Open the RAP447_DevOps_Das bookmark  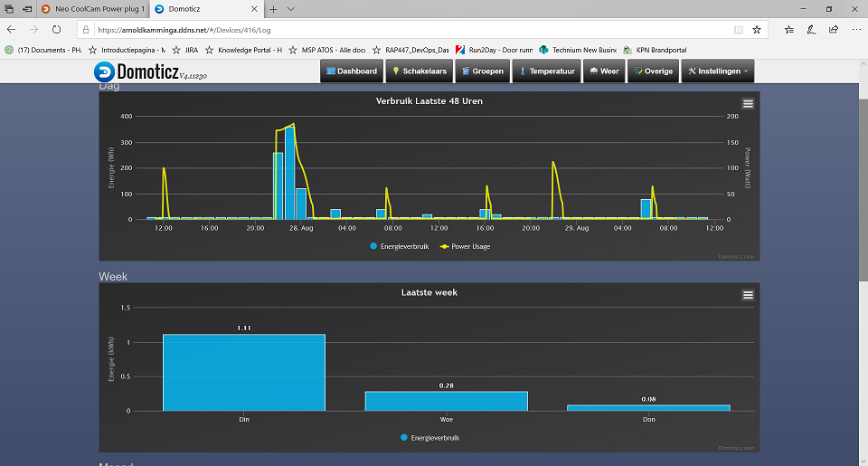tap(410, 50)
